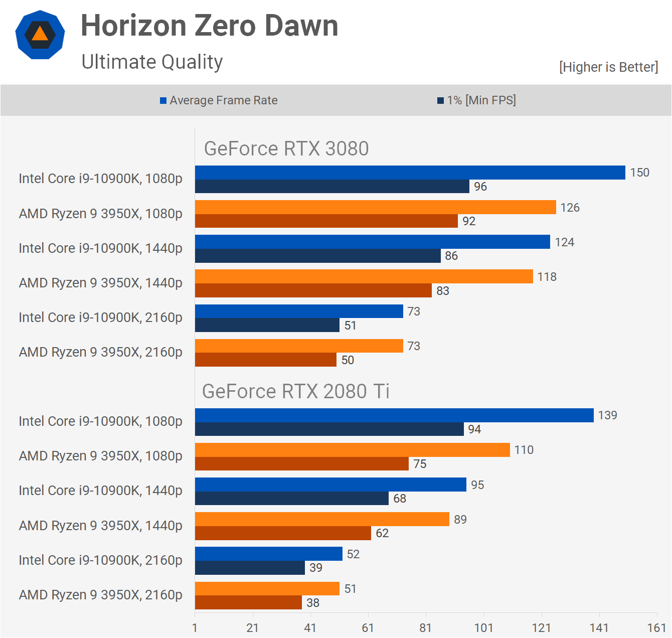Select the Horizon Zero Dawn title
The height and width of the screenshot is (638, 672).
(x=210, y=26)
